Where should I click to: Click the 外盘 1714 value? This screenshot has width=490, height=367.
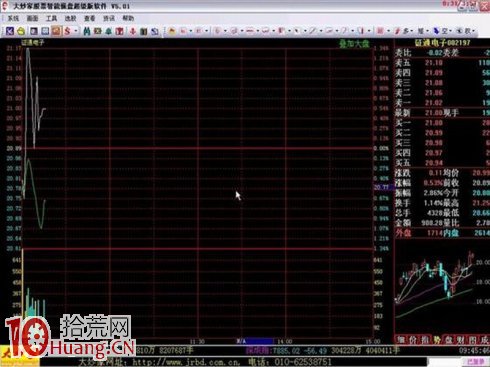coord(435,233)
